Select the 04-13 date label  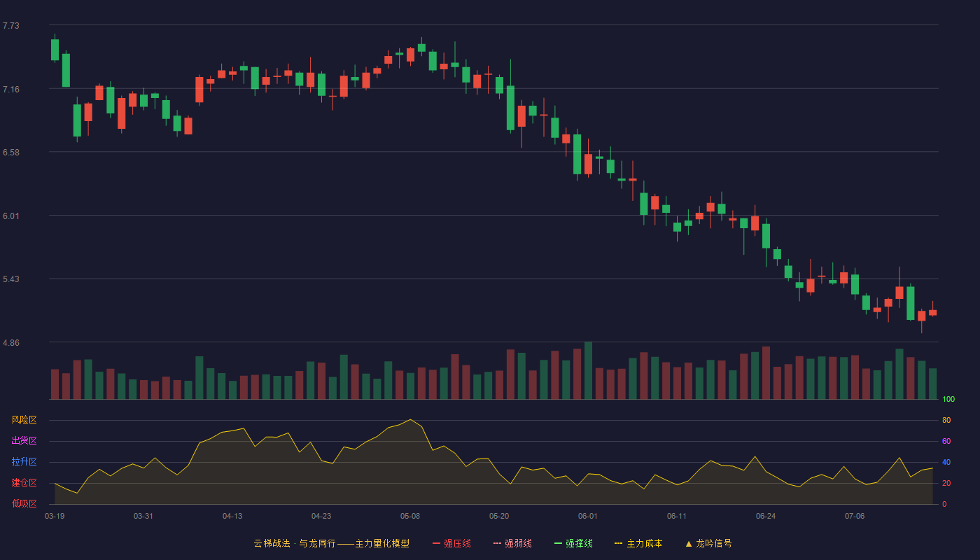pos(232,516)
